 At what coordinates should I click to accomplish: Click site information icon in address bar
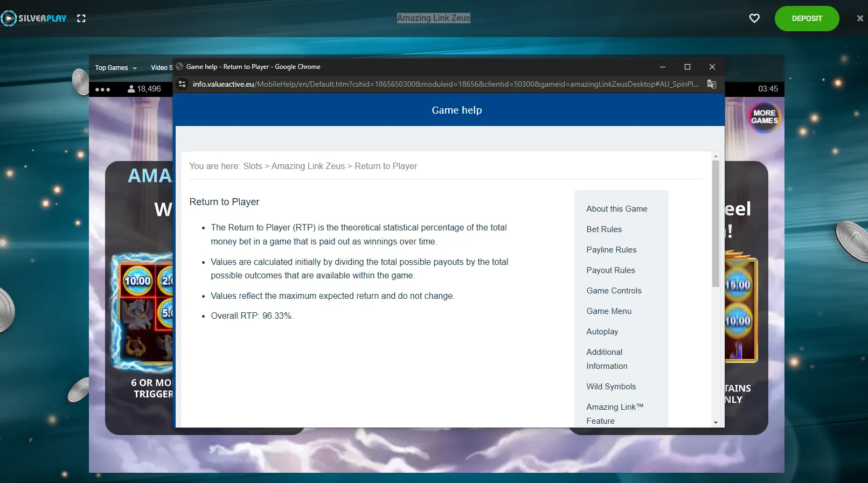(182, 84)
